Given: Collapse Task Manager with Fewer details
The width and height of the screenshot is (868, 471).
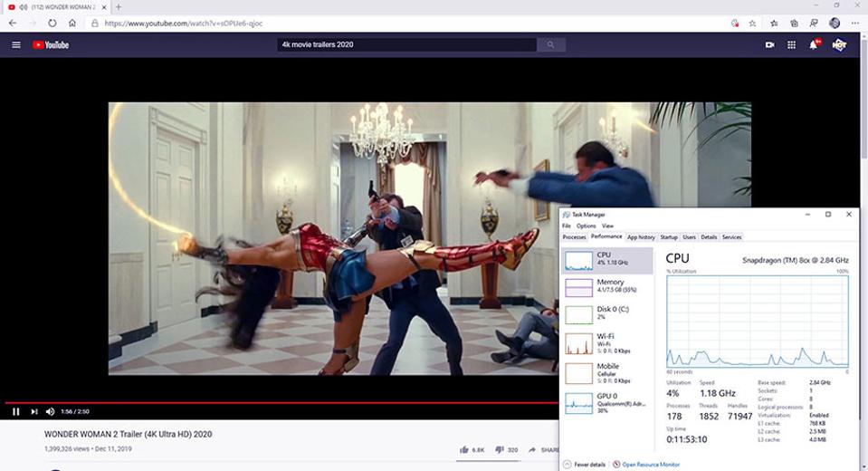Looking at the screenshot, I should click(x=588, y=464).
